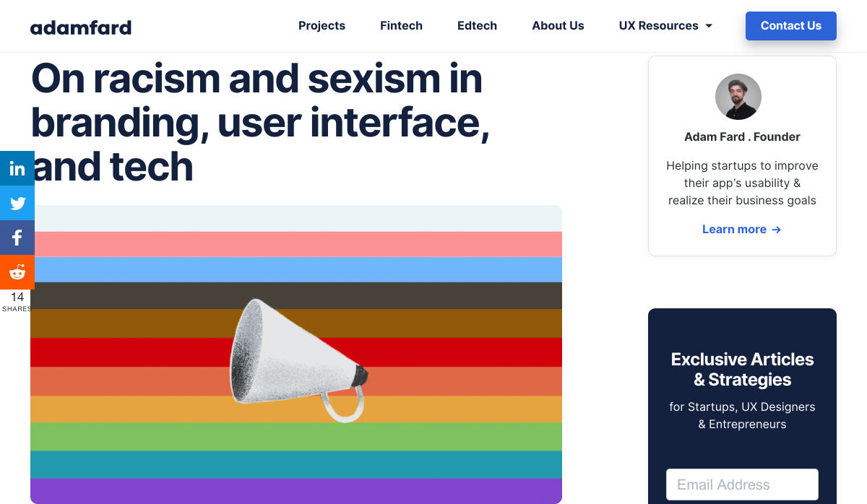Click Adam Fard's round profile photo
This screenshot has height=504, width=867.
(x=738, y=97)
